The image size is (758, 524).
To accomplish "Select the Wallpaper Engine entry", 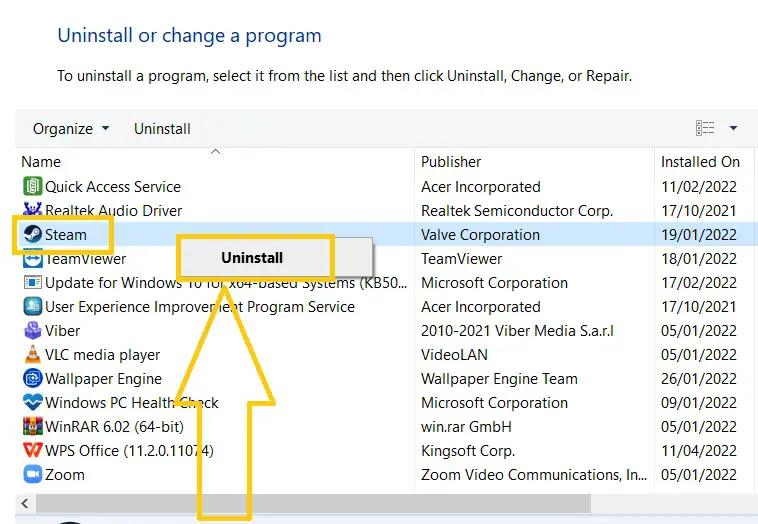I will pos(103,378).
